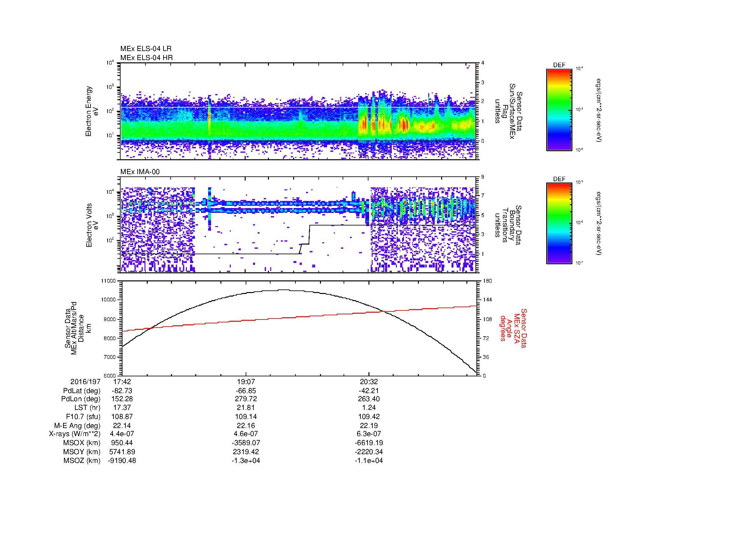Image resolution: width=756 pixels, height=534 pixels.
Task: Select the 'MEx ELS-04 HR' title text
Action: click(x=146, y=58)
